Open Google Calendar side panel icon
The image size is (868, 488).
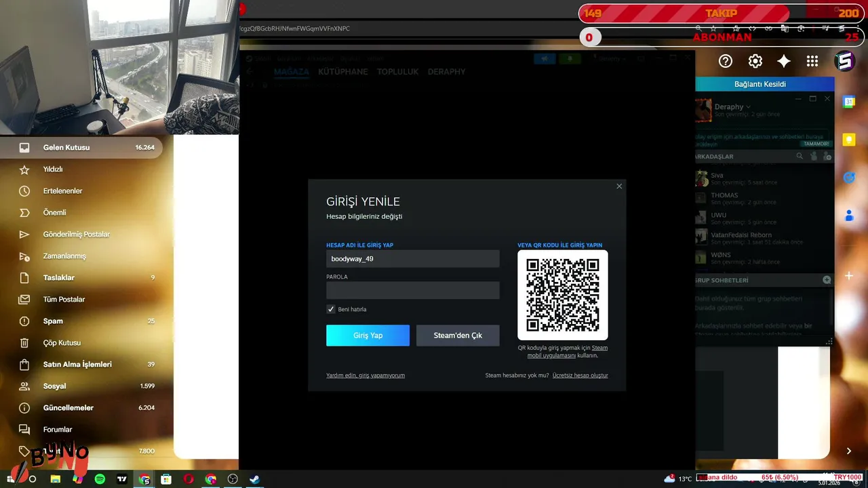point(848,102)
